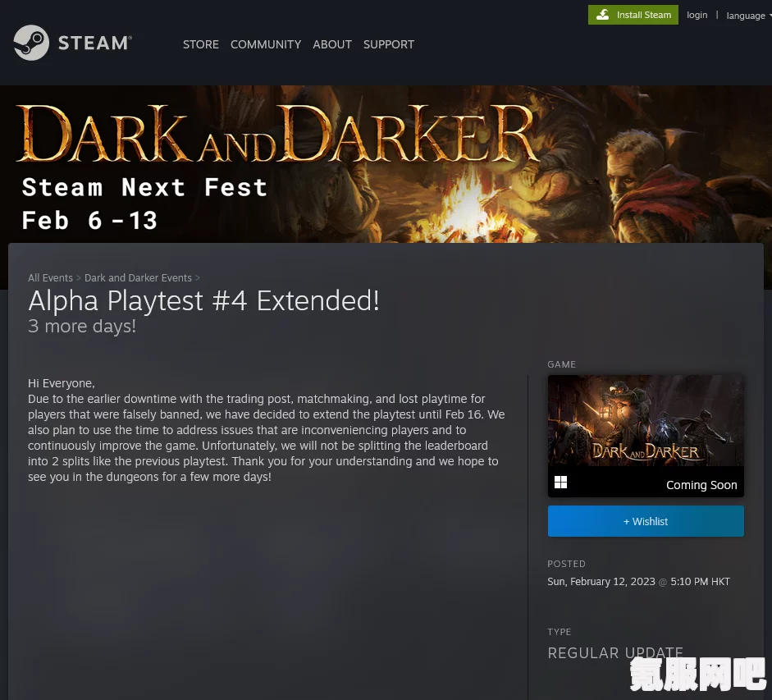Viewport: 772px width, 700px height.
Task: Click the posted date Sun, February 12, 2023
Action: point(601,581)
